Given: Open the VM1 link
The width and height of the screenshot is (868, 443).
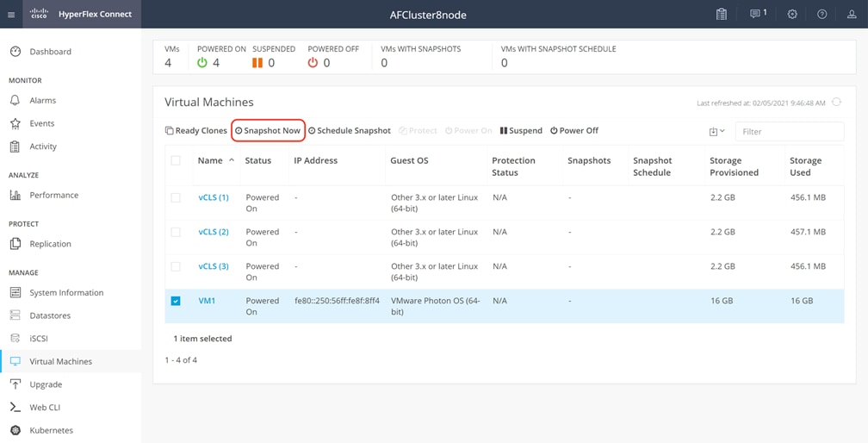Looking at the screenshot, I should [x=207, y=300].
